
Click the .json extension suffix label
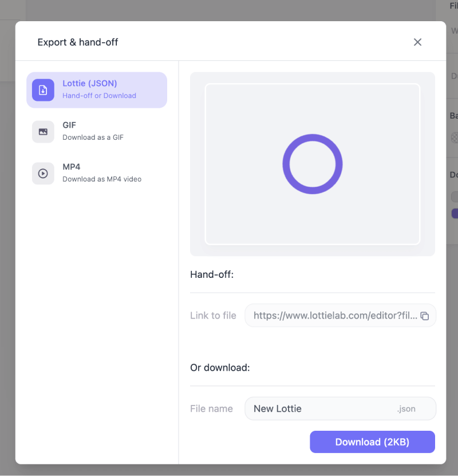click(x=406, y=409)
